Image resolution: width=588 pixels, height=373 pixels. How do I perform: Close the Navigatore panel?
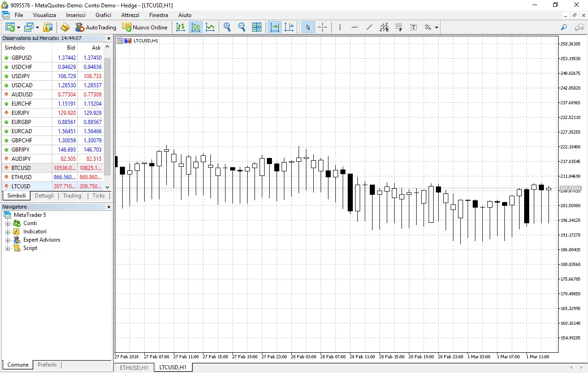point(109,207)
